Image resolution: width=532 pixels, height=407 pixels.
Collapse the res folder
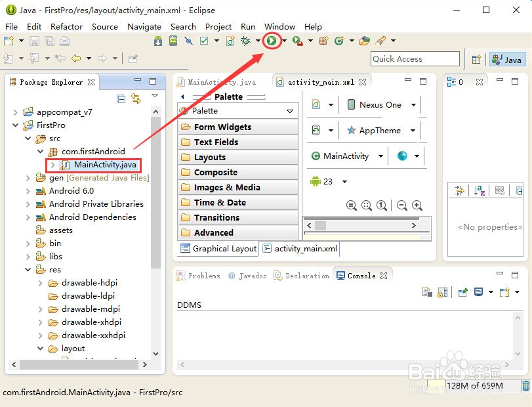point(28,270)
